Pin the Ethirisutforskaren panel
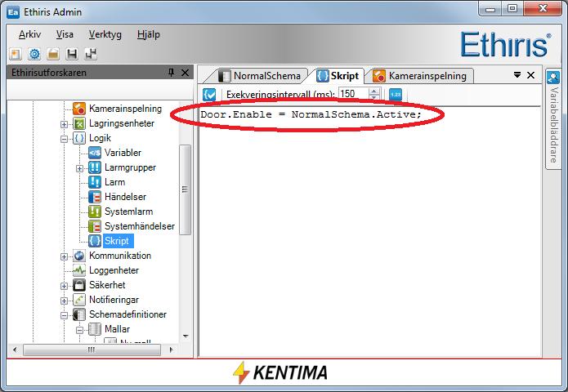 [172, 73]
